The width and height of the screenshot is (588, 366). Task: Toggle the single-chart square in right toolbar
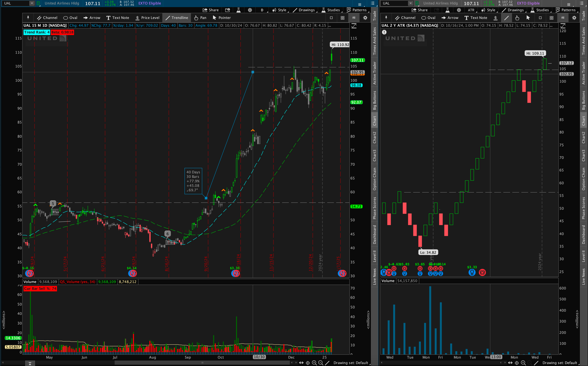point(540,18)
